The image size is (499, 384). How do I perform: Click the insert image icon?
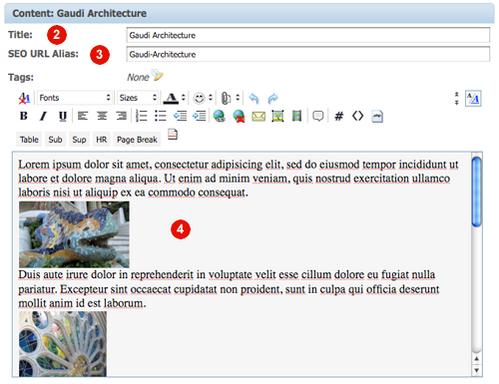click(x=278, y=116)
